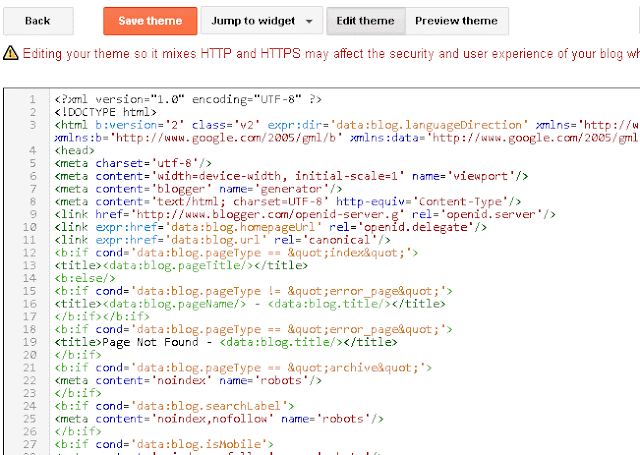Screen dimensions: 640x455
Task: Click the Back button
Action: [37, 21]
